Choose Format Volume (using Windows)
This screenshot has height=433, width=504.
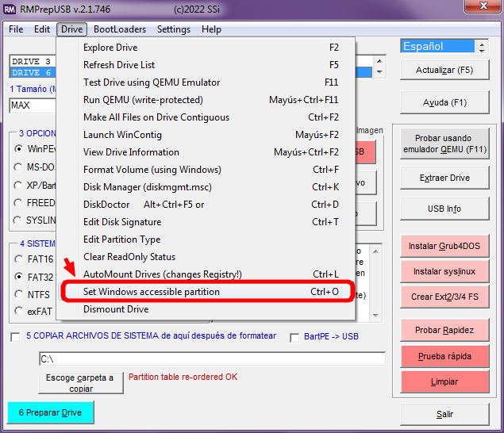pyautogui.click(x=206, y=170)
